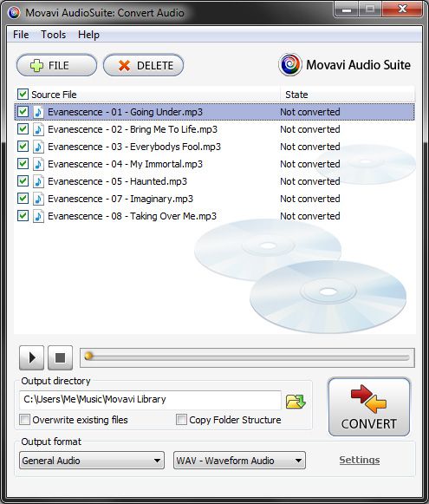Open the Tools menu
This screenshot has height=504, width=429.
tap(54, 35)
